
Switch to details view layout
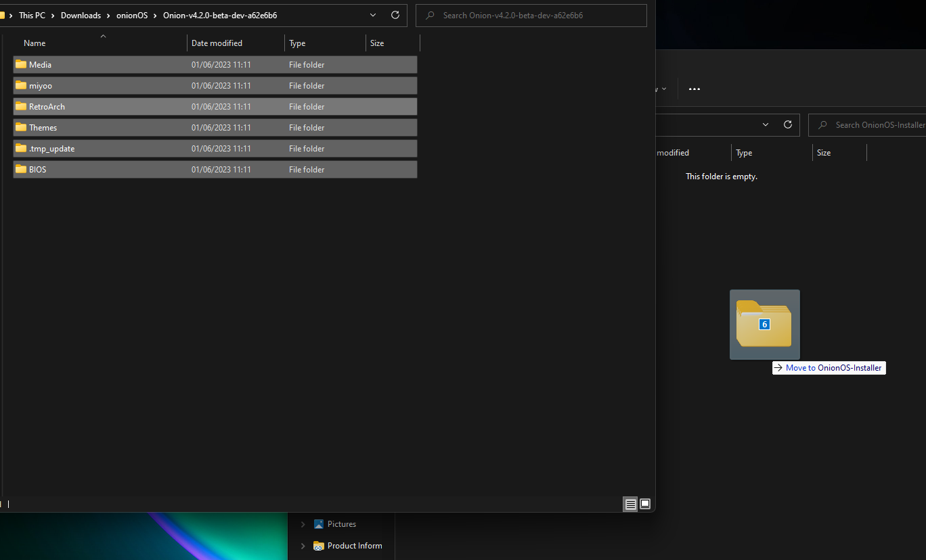[x=630, y=504]
